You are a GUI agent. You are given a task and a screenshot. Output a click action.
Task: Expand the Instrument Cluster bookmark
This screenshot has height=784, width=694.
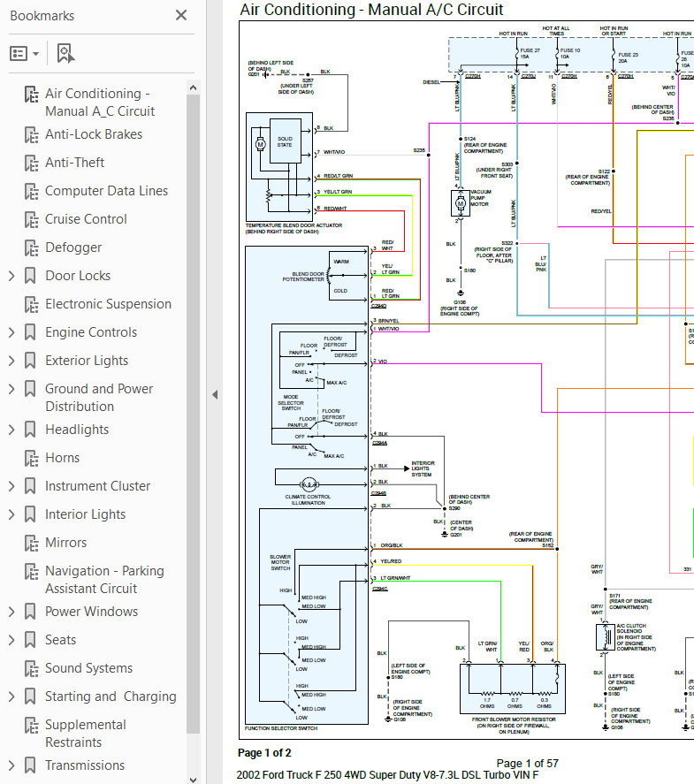click(x=11, y=486)
